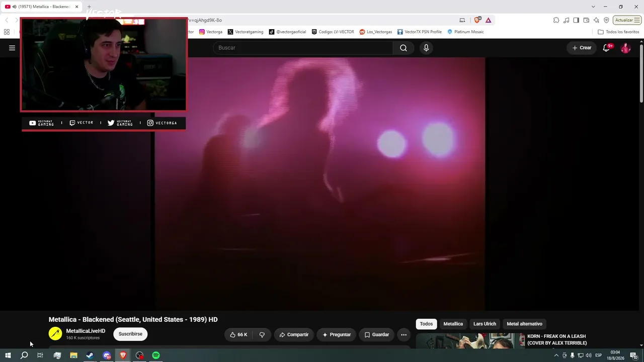Open the YouTube hamburger guide menu
Image resolution: width=644 pixels, height=362 pixels.
pyautogui.click(x=12, y=48)
